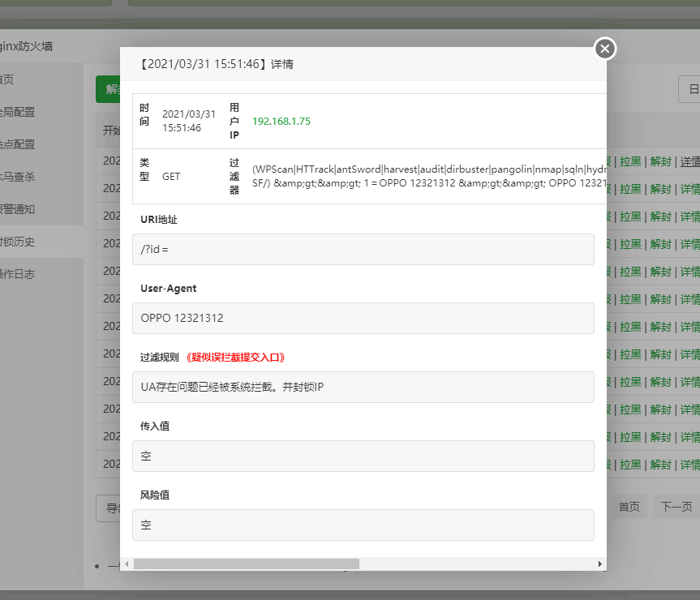Click the User-Agent field with OPPO 12321312

pyautogui.click(x=363, y=318)
